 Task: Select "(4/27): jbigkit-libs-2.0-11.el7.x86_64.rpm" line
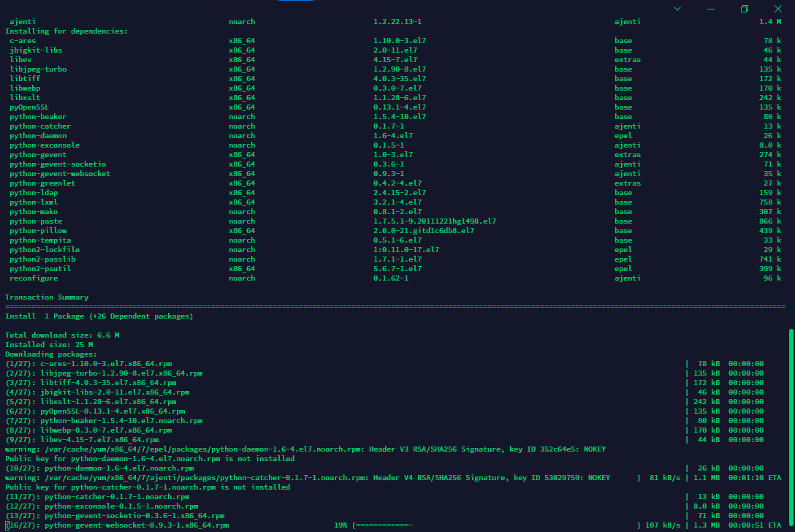97,392
